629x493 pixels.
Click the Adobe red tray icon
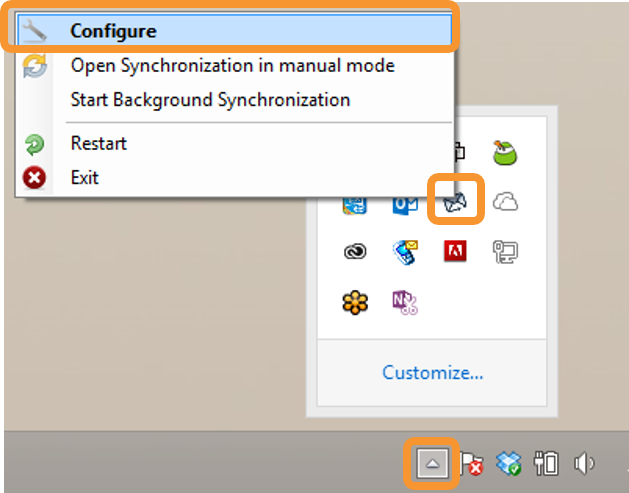pos(455,252)
